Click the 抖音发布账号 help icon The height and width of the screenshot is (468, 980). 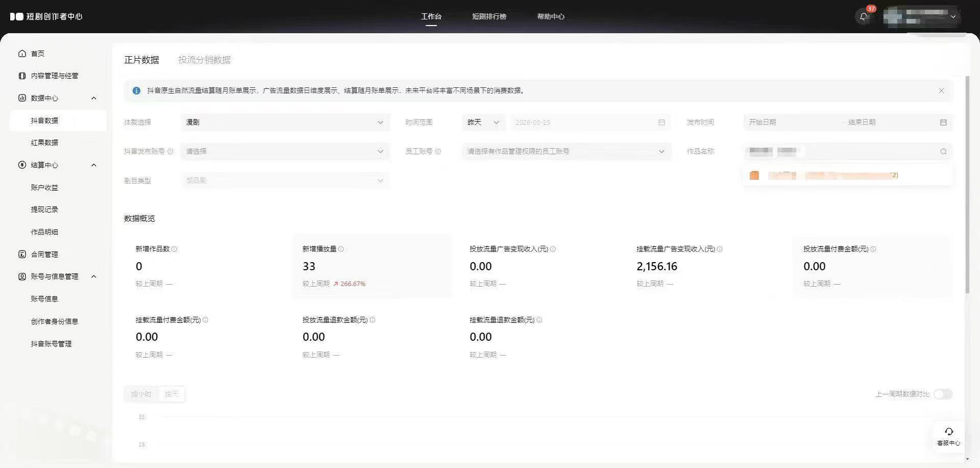tap(170, 151)
